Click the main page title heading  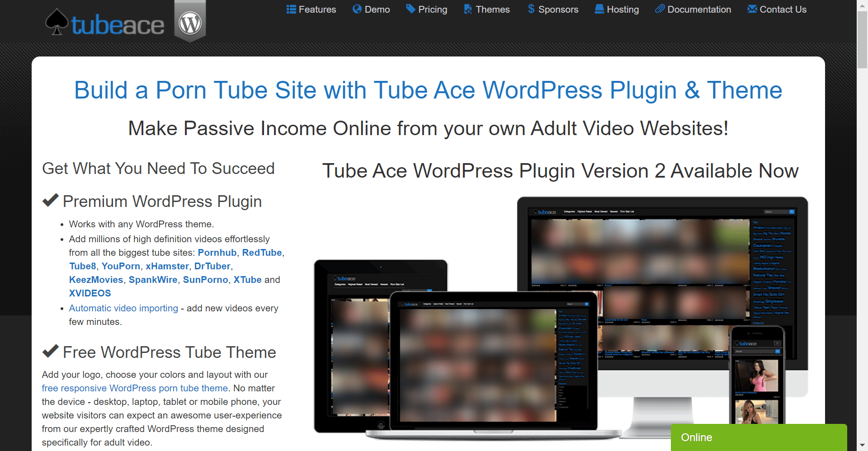pos(428,90)
